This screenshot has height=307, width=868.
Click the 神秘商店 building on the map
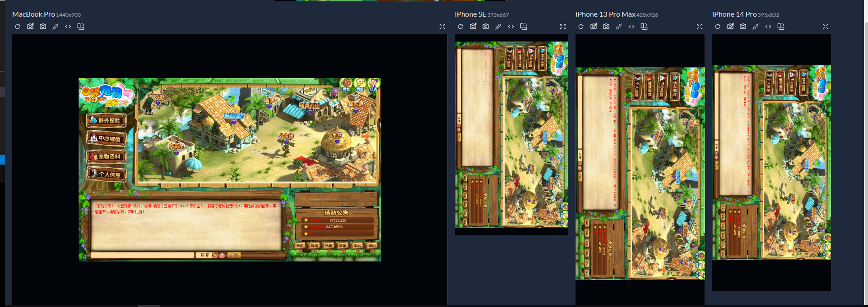coord(233,116)
